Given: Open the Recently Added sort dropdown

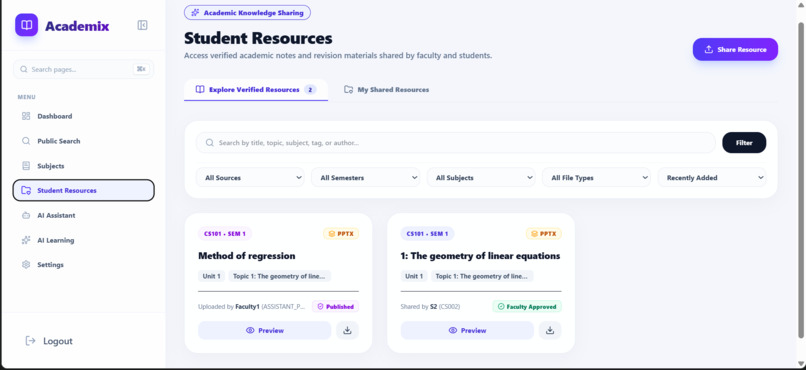Looking at the screenshot, I should [x=712, y=178].
